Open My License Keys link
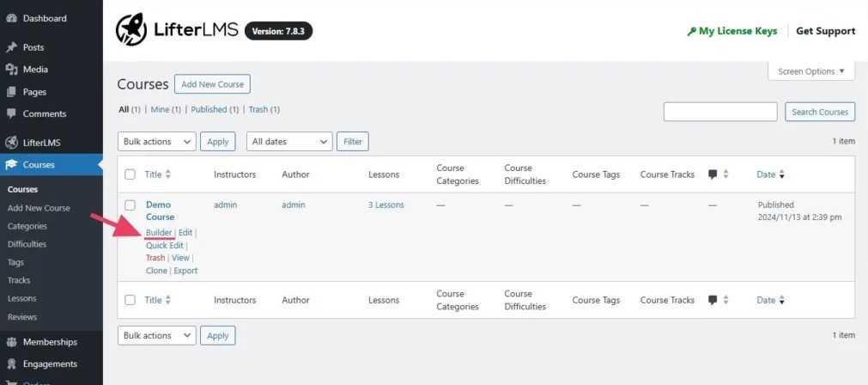The image size is (868, 385). click(737, 31)
